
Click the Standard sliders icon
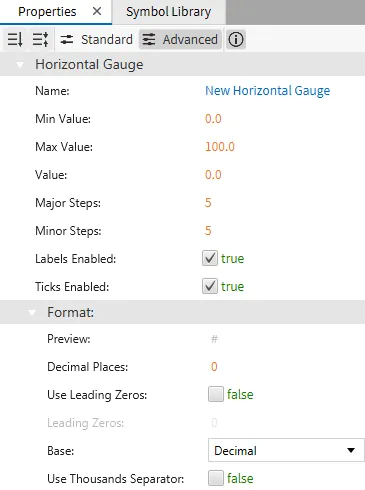67,40
